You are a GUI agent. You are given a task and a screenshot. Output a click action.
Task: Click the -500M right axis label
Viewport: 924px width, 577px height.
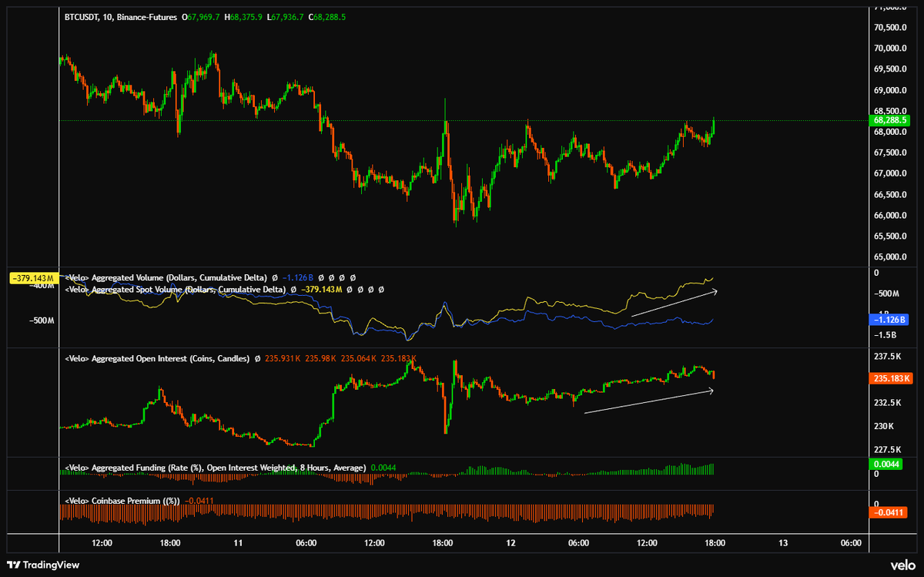tap(885, 294)
